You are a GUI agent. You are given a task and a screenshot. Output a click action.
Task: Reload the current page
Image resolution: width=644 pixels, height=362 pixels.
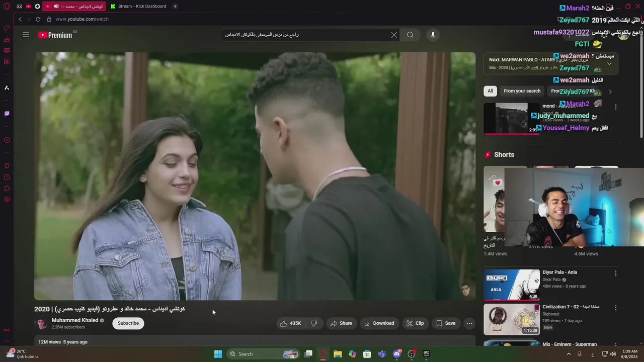coord(38,19)
